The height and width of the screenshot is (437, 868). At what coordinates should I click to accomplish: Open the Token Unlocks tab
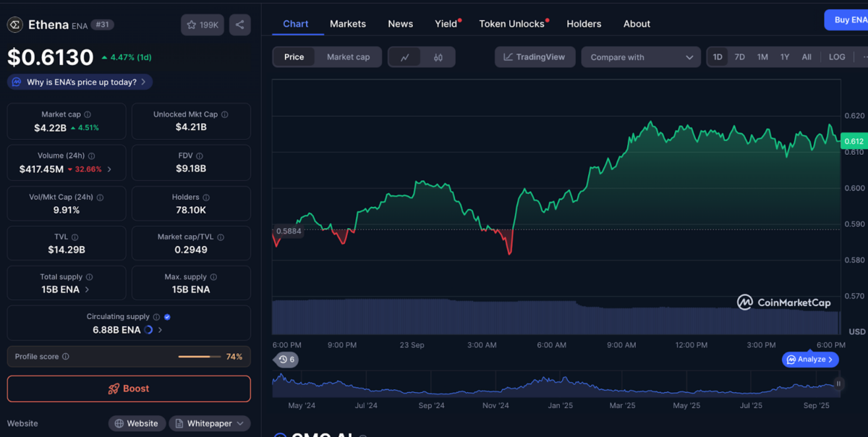[512, 24]
